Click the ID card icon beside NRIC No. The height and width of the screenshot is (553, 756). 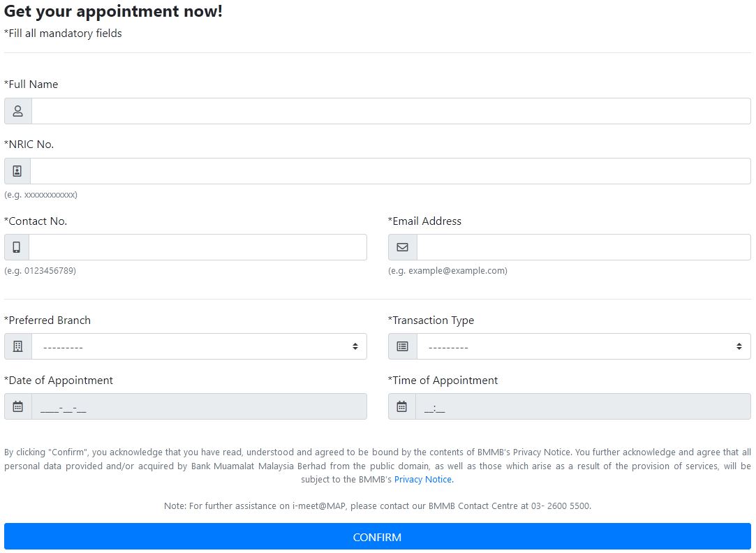[x=17, y=171]
